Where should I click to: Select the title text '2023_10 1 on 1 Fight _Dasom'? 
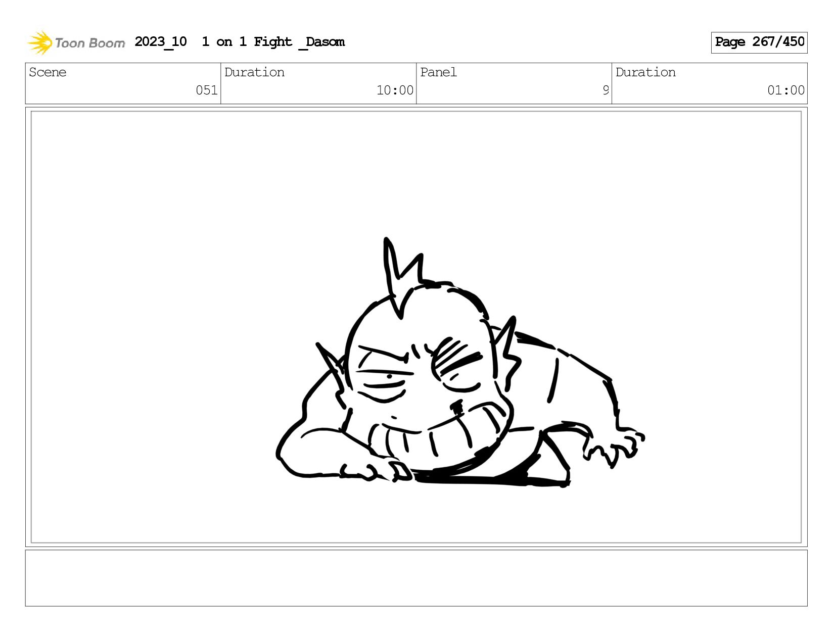tap(240, 42)
